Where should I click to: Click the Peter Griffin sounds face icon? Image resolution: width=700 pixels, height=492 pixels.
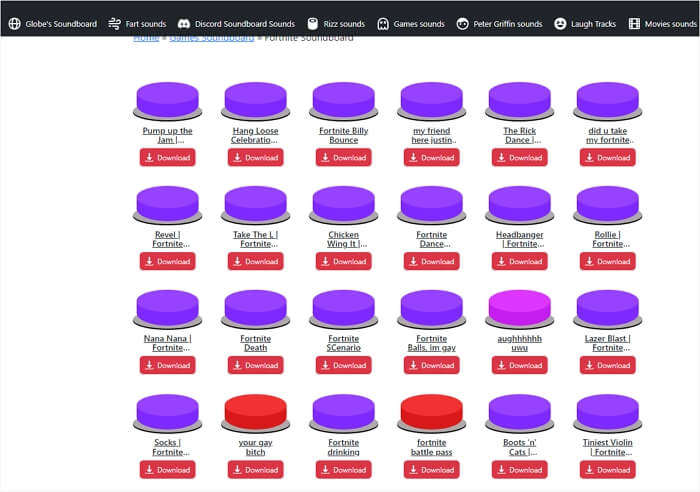pos(462,23)
